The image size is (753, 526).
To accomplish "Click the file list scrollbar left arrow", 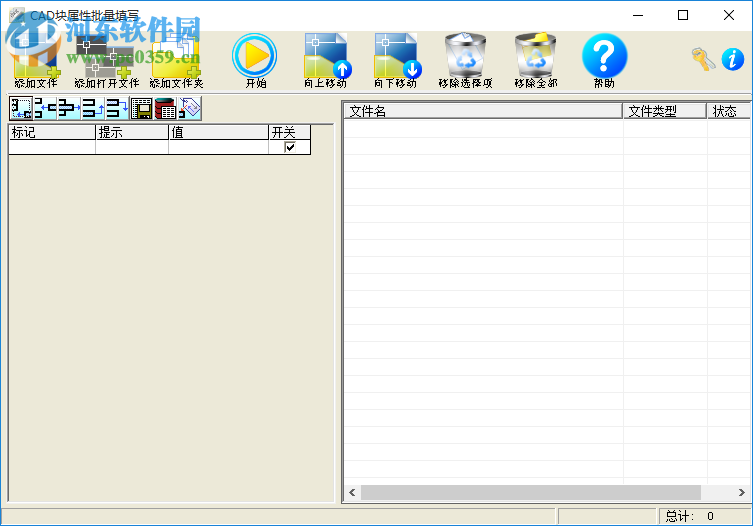I will click(352, 492).
